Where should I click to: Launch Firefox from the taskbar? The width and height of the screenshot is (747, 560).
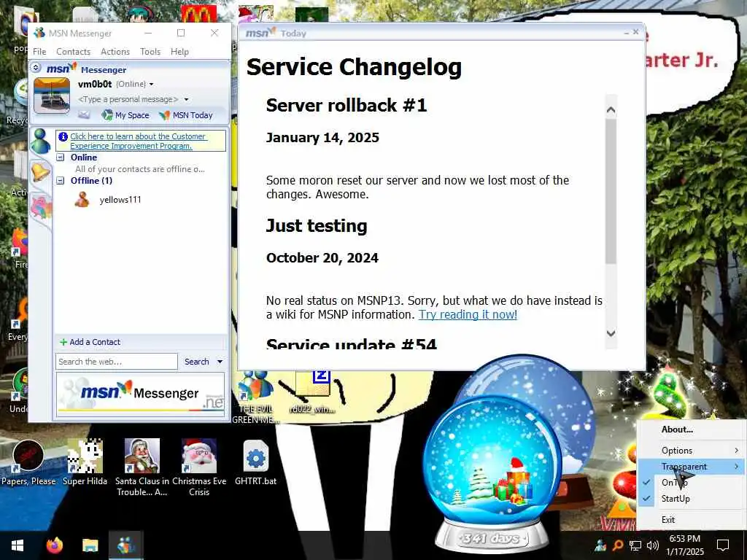[x=54, y=545]
